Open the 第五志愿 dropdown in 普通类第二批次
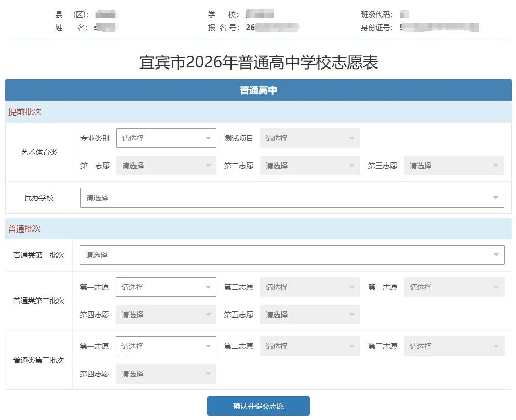This screenshot has height=420, width=516. (309, 314)
